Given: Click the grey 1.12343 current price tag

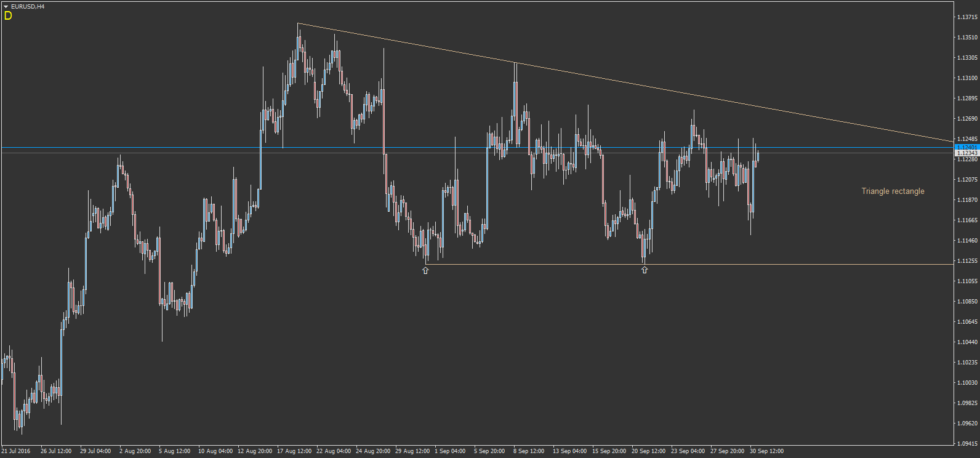Looking at the screenshot, I should pos(967,153).
